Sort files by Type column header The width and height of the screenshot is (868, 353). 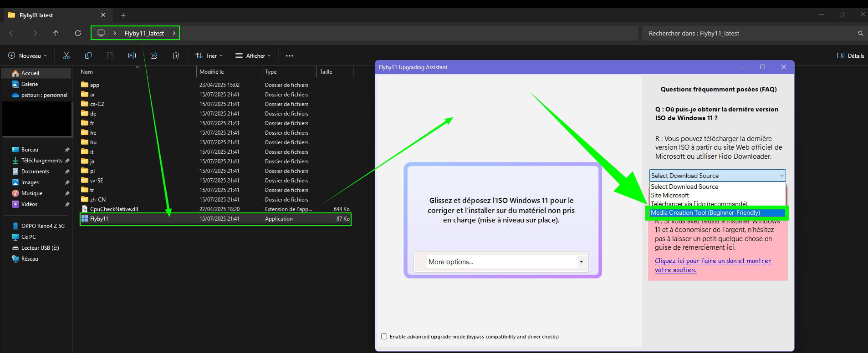tap(289, 72)
